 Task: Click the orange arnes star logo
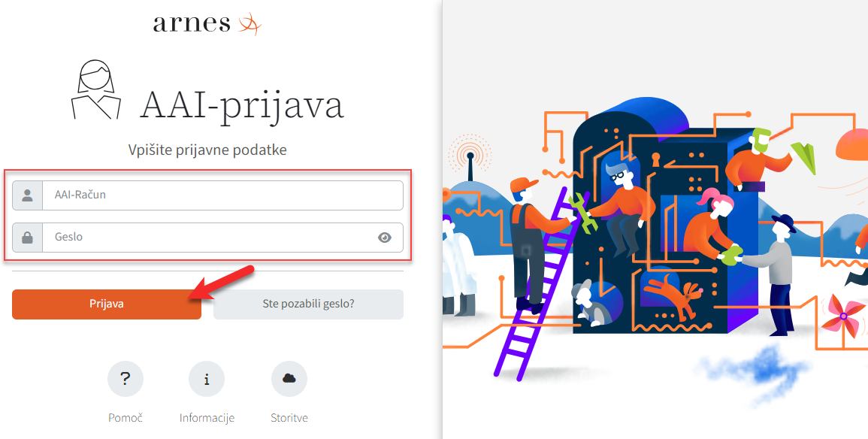(x=249, y=24)
